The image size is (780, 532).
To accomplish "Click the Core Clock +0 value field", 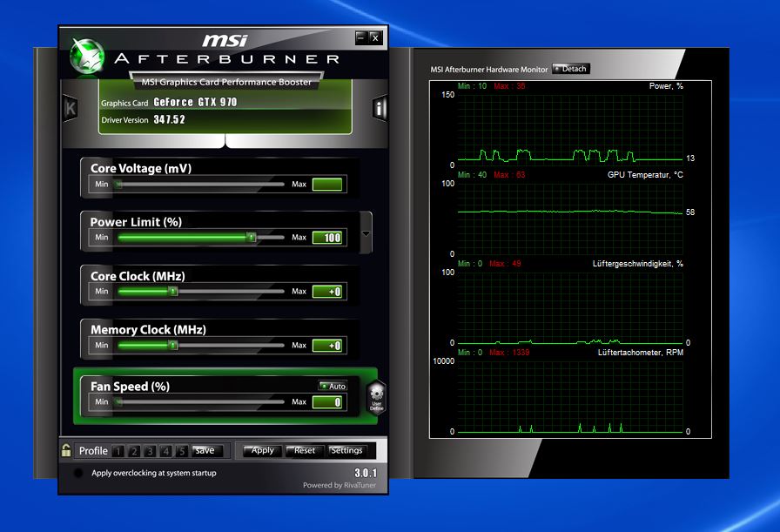I will (327, 292).
